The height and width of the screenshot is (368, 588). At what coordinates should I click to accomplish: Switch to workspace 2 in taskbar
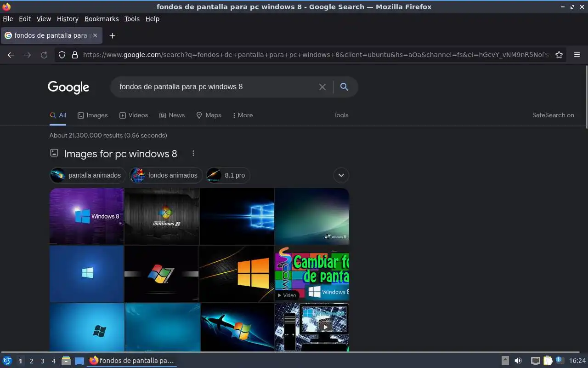click(31, 361)
